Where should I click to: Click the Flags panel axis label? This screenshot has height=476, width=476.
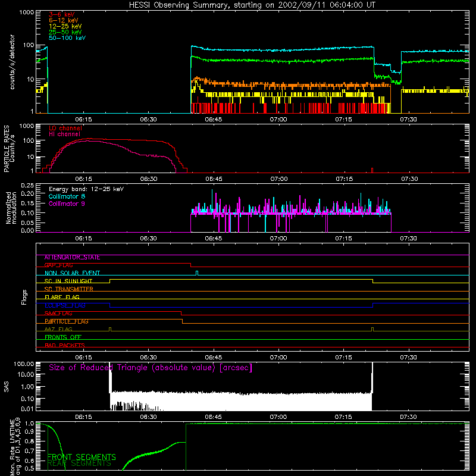click(24, 297)
